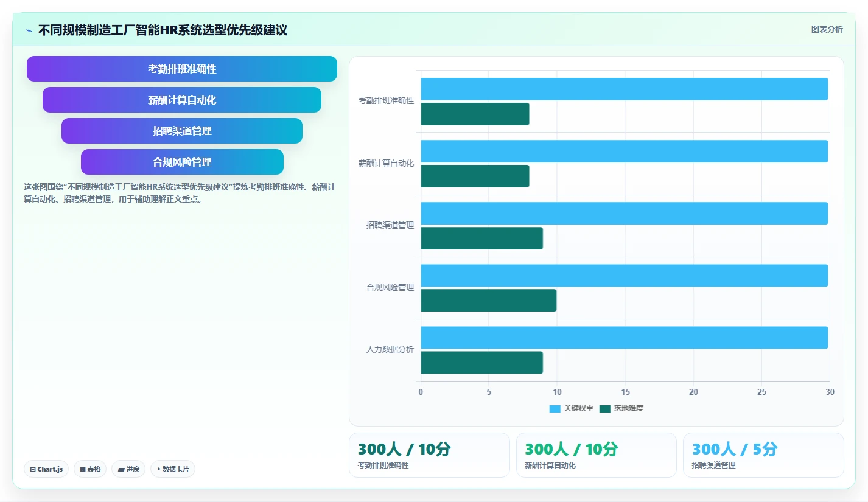Click the description paragraph under the funnel

click(x=180, y=193)
